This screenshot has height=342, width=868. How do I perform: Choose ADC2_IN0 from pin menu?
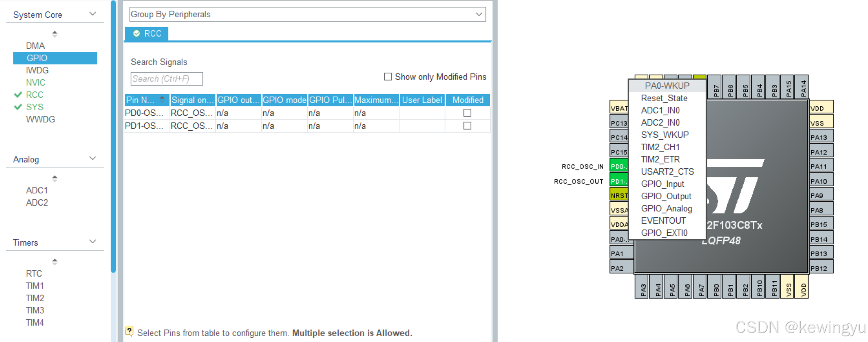pyautogui.click(x=660, y=123)
